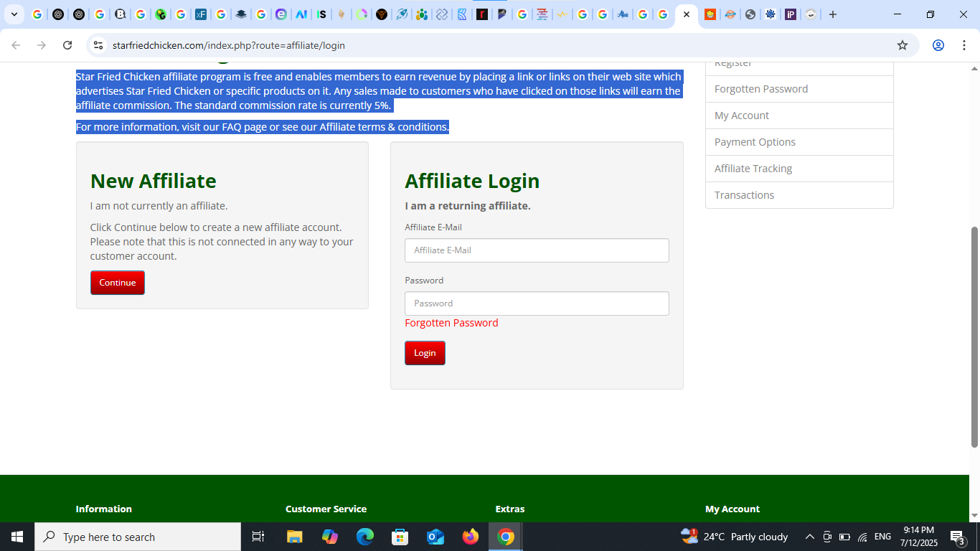980x551 pixels.
Task: Open the notification center icon
Action: click(958, 537)
